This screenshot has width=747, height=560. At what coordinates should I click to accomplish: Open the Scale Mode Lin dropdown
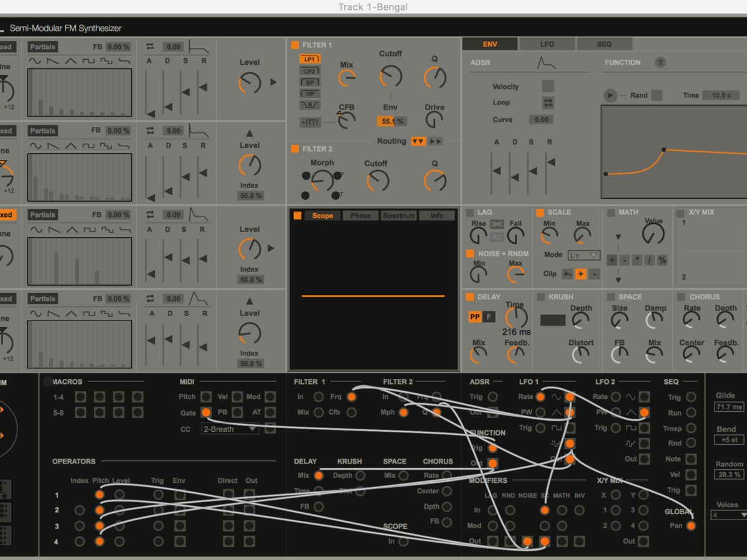coord(583,255)
